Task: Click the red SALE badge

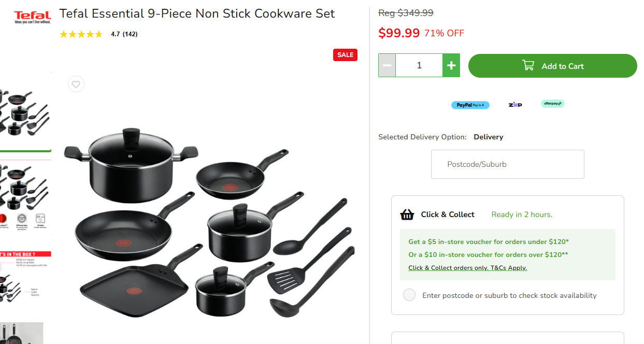Action: (x=345, y=55)
